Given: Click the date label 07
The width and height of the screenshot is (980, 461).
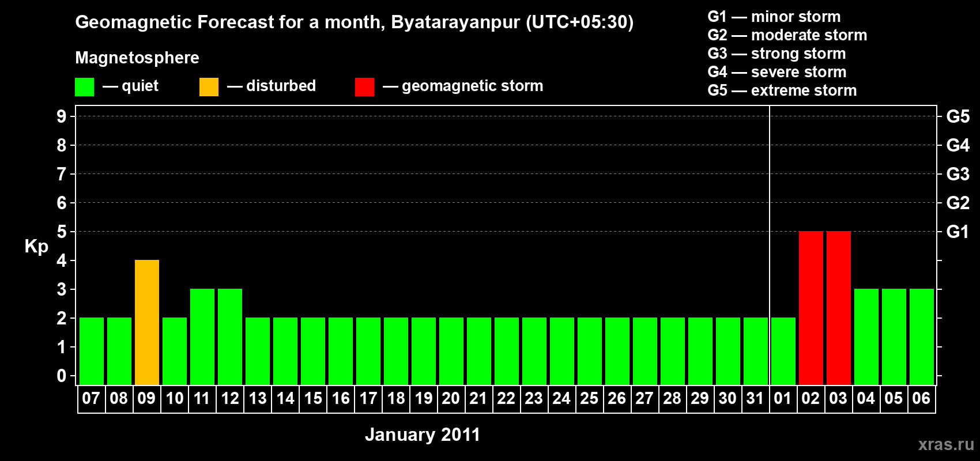Looking at the screenshot, I should pos(91,398).
